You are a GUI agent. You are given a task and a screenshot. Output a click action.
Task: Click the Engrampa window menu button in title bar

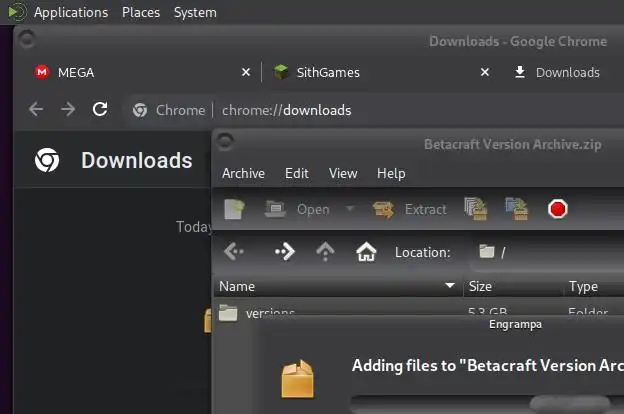(225, 142)
